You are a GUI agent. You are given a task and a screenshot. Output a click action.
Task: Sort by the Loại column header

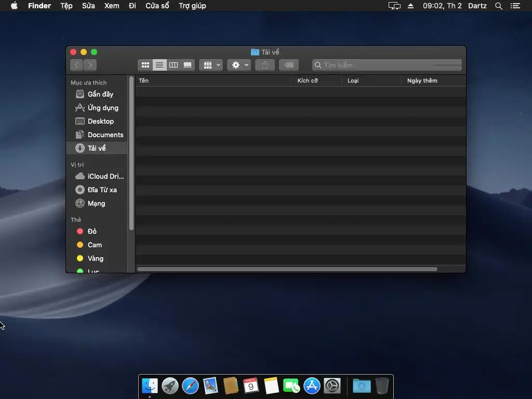coord(371,81)
